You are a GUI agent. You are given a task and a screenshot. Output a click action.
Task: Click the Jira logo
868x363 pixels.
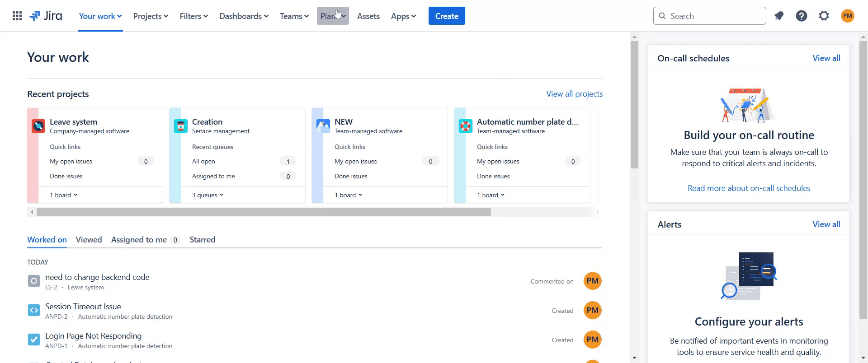[x=46, y=16]
